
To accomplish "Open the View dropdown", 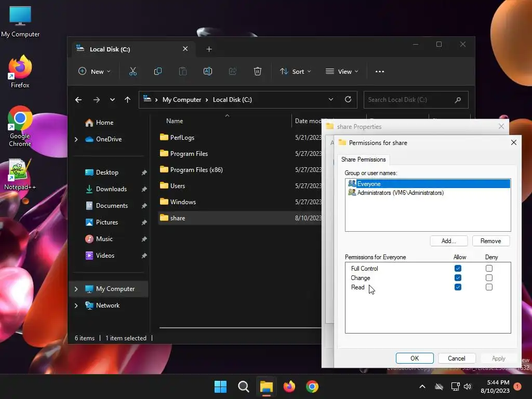I will coord(342,71).
